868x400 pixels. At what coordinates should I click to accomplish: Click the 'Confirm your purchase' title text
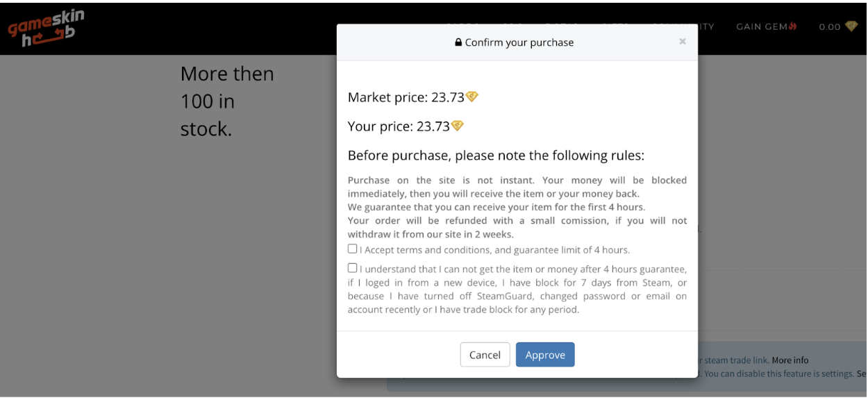click(519, 42)
